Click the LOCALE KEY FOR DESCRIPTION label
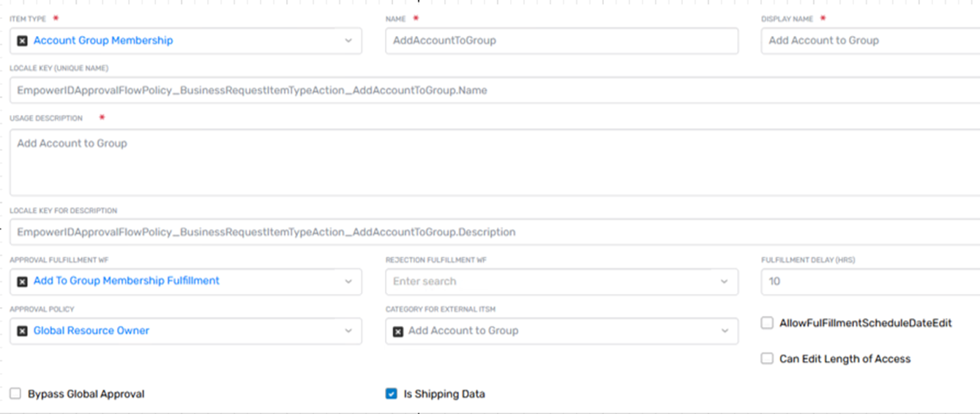Viewport: 980px width, 414px height. 63,211
